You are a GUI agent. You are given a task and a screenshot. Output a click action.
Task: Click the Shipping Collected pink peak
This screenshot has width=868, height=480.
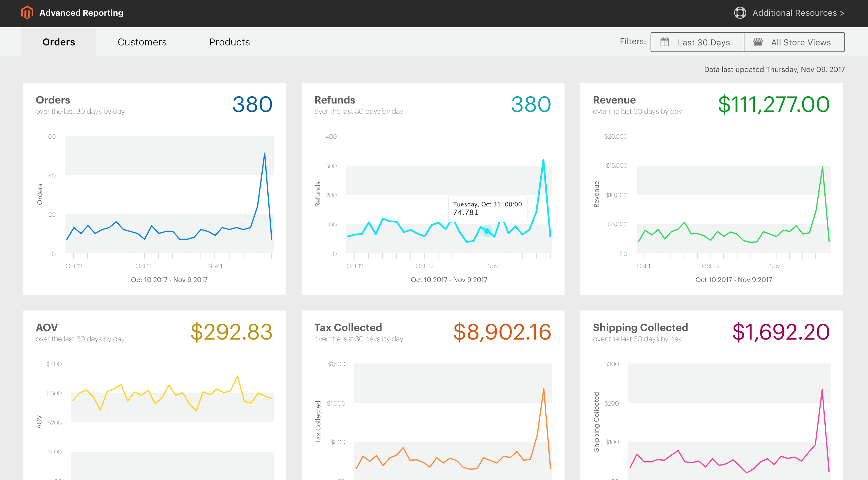(822, 390)
